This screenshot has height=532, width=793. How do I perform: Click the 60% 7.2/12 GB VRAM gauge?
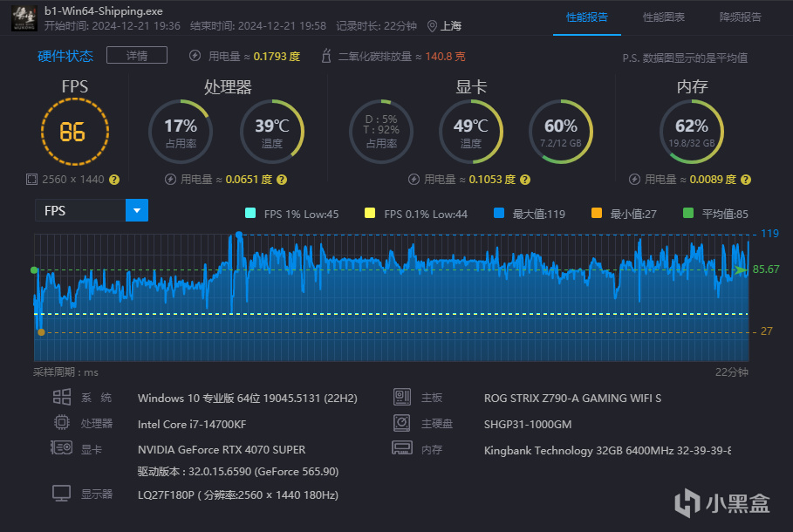coord(561,132)
